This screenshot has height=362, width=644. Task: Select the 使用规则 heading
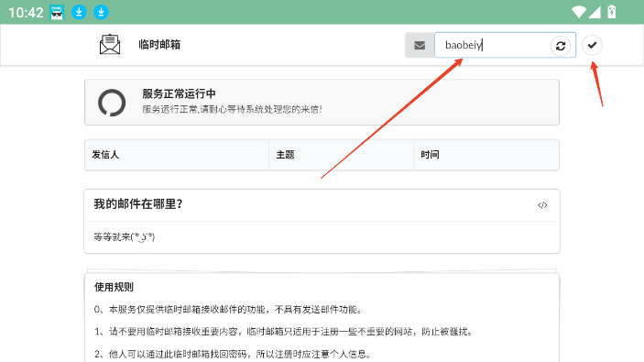point(114,287)
